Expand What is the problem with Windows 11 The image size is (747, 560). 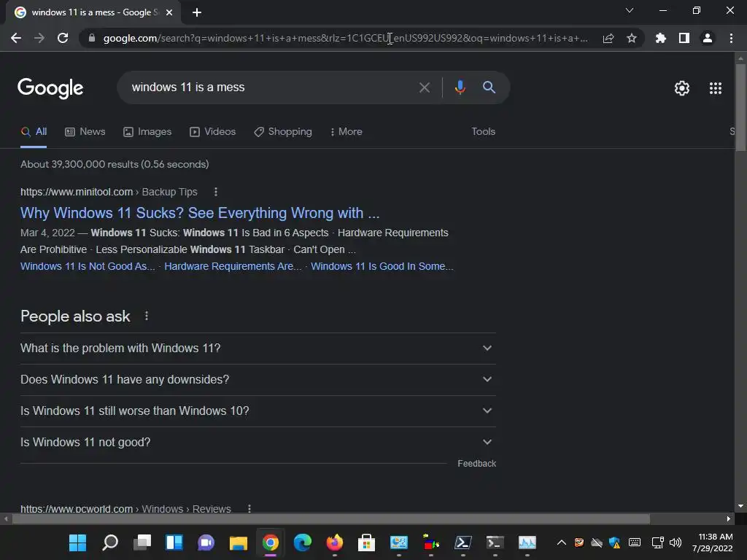click(x=258, y=348)
